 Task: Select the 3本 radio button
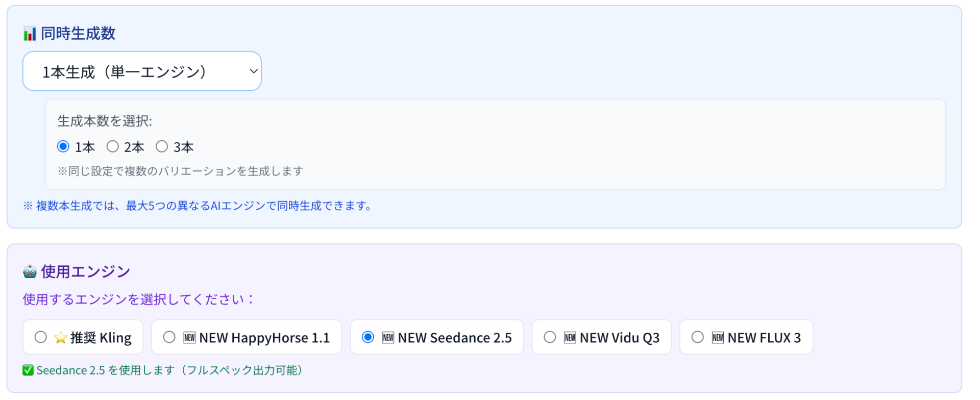(x=162, y=146)
